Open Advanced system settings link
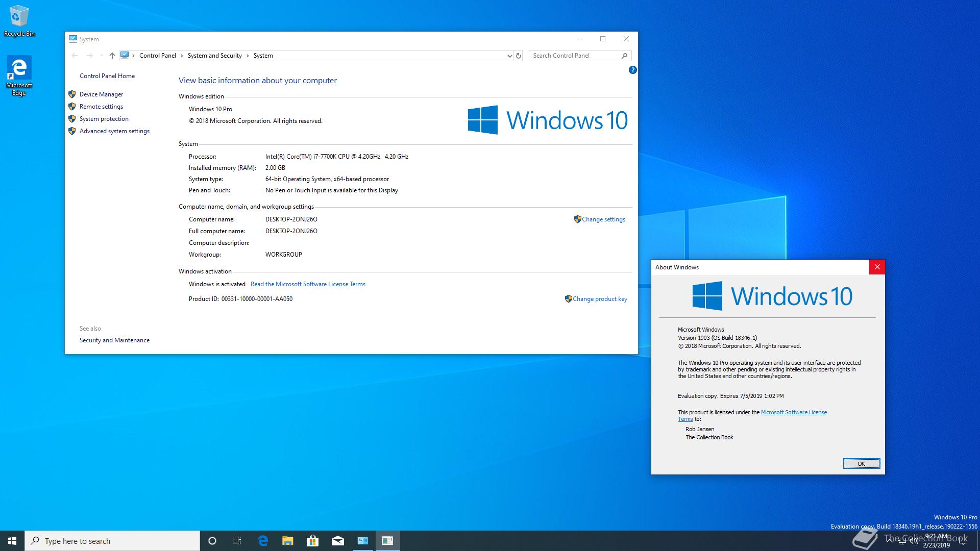Viewport: 980px width, 551px height. [114, 131]
